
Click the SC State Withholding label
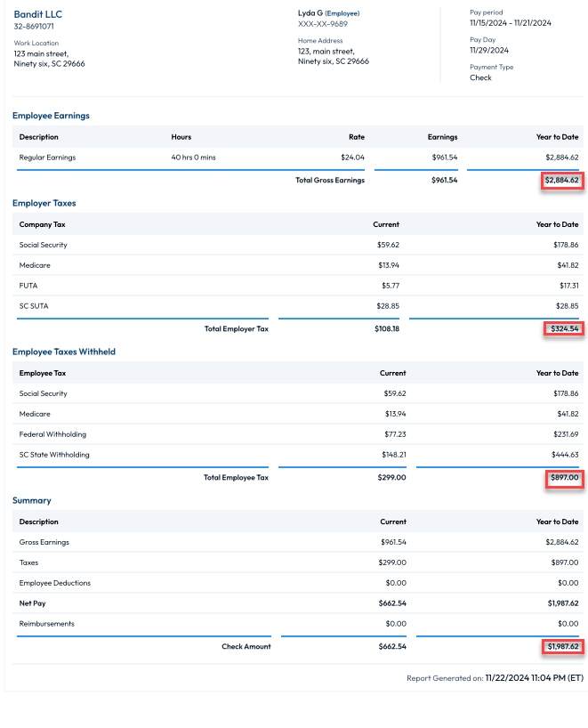tap(54, 455)
